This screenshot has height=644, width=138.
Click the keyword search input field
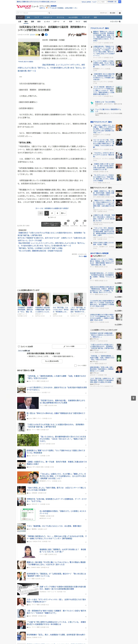click(x=32, y=13)
